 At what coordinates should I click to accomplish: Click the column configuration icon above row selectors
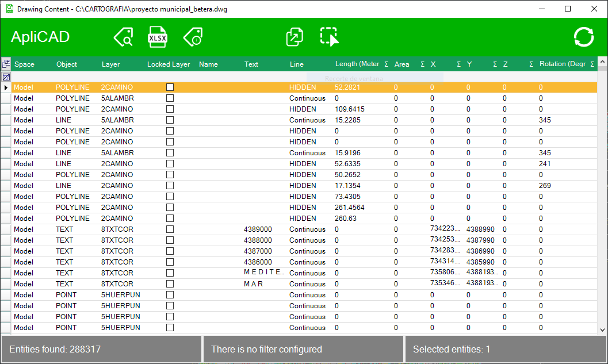pyautogui.click(x=6, y=63)
